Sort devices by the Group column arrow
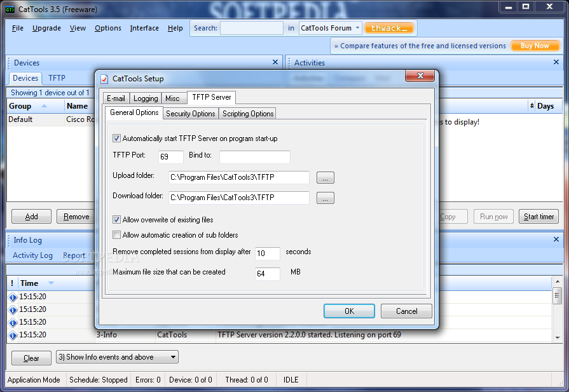This screenshot has height=392, width=569. (45, 106)
